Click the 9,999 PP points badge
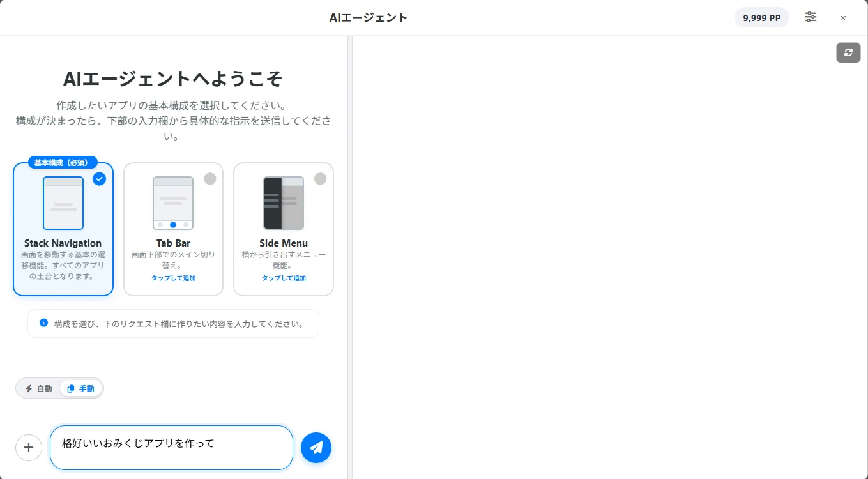The image size is (868, 479). pos(761,17)
